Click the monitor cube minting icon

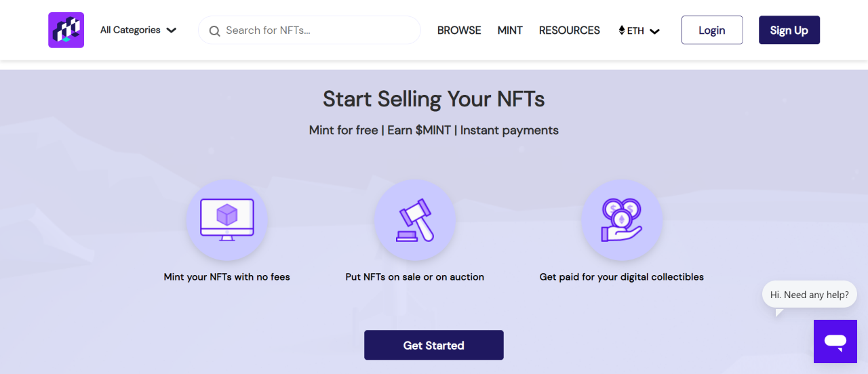click(x=227, y=220)
